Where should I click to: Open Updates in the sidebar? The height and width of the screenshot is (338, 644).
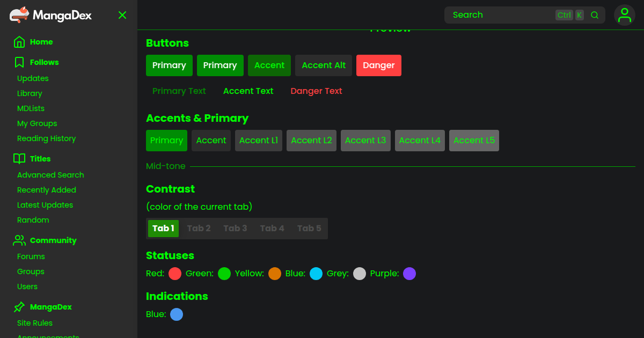pyautogui.click(x=33, y=78)
